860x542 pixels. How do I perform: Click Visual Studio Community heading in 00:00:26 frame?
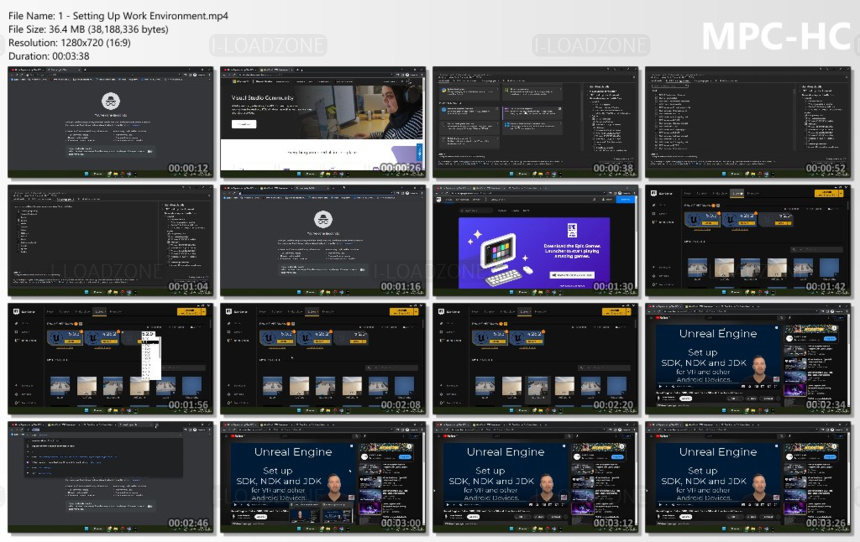click(x=262, y=98)
